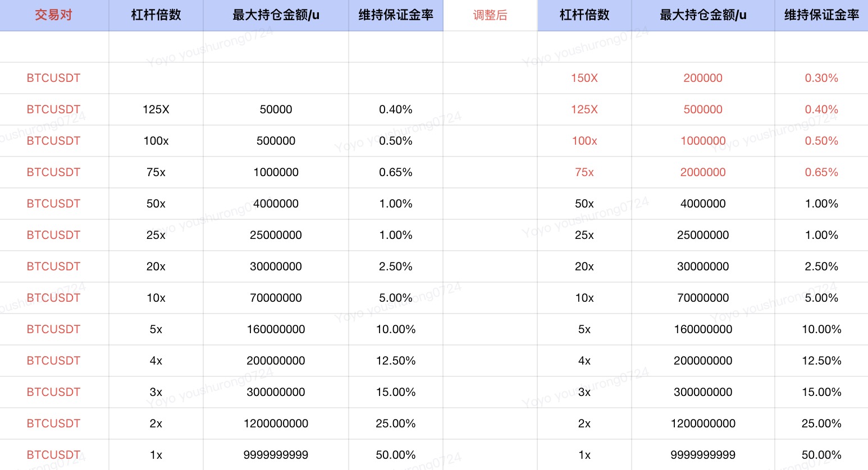Select the cell containing 50000
The image size is (868, 470).
[x=276, y=109]
